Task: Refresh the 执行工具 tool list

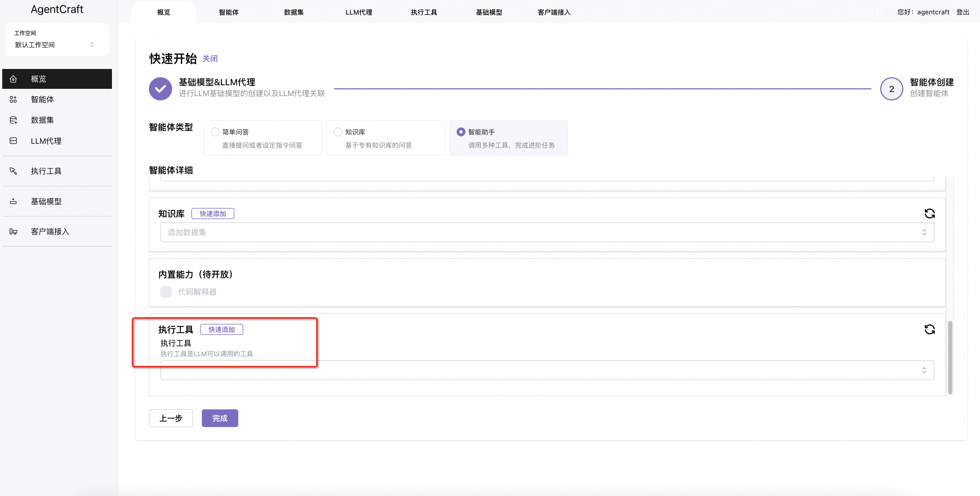Action: pyautogui.click(x=930, y=329)
